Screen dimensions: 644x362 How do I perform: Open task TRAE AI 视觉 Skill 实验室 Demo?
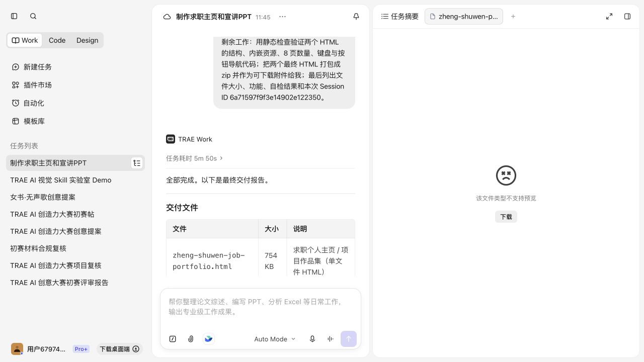(x=75, y=180)
